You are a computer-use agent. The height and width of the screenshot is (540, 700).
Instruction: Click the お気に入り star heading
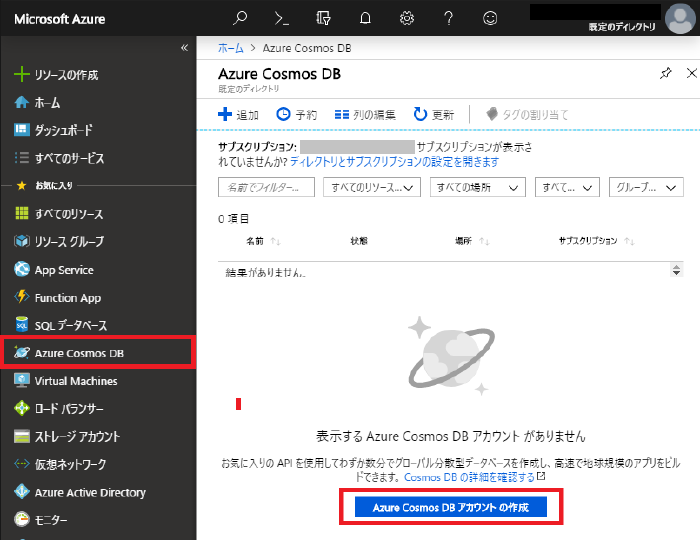point(44,185)
